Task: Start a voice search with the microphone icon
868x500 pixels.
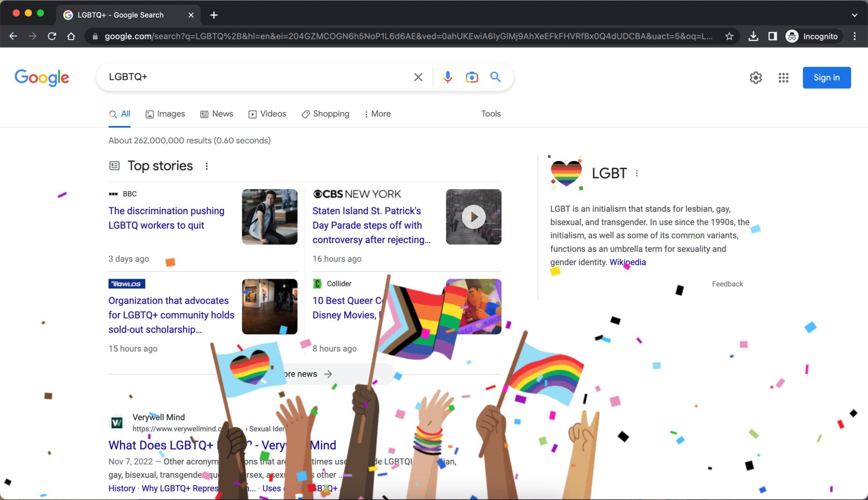Action: pyautogui.click(x=448, y=77)
